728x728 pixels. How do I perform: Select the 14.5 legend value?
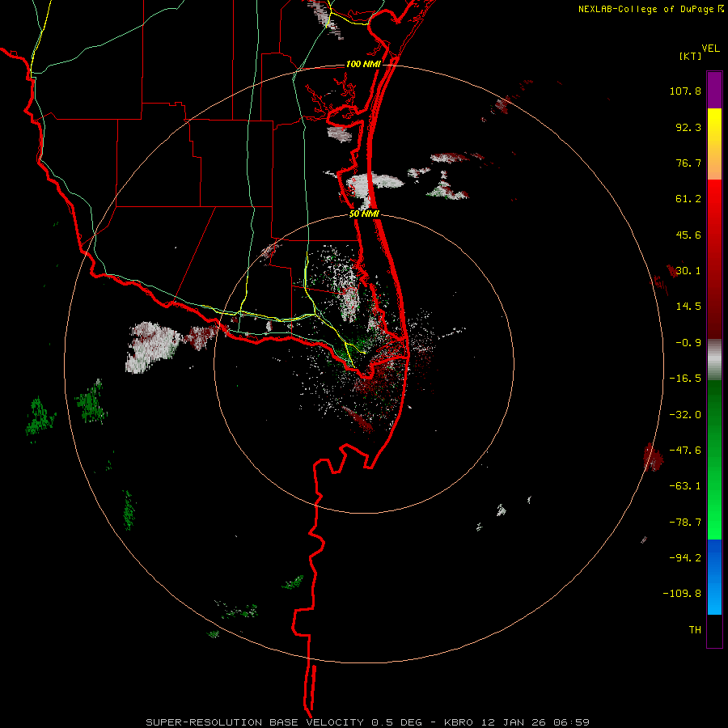688,307
